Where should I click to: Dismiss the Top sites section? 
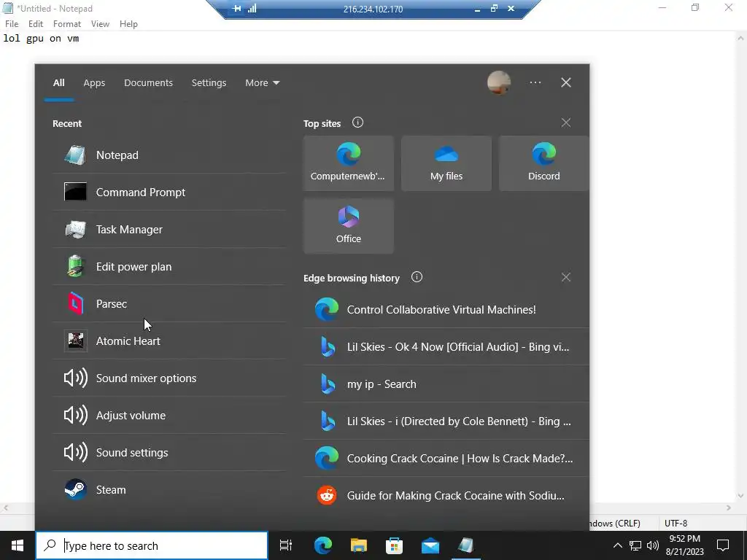(x=566, y=122)
